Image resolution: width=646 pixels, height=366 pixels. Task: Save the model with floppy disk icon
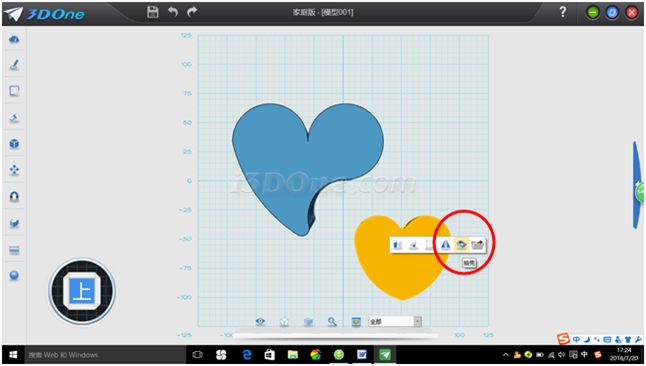pos(153,12)
